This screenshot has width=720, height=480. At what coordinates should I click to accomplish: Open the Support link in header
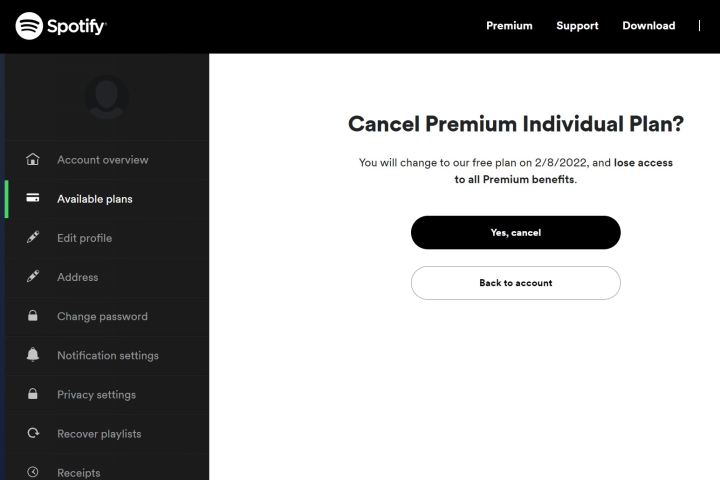pyautogui.click(x=577, y=26)
